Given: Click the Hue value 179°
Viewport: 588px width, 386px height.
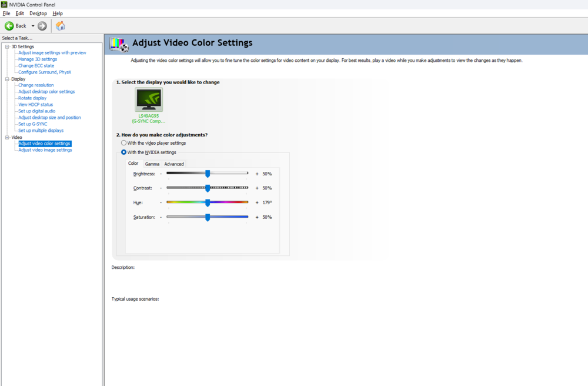Looking at the screenshot, I should coord(267,202).
